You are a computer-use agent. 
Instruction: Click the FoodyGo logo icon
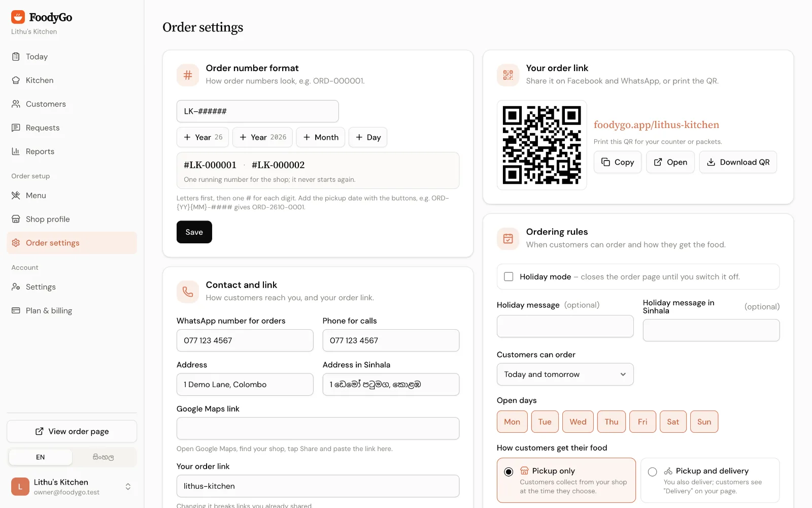(18, 17)
